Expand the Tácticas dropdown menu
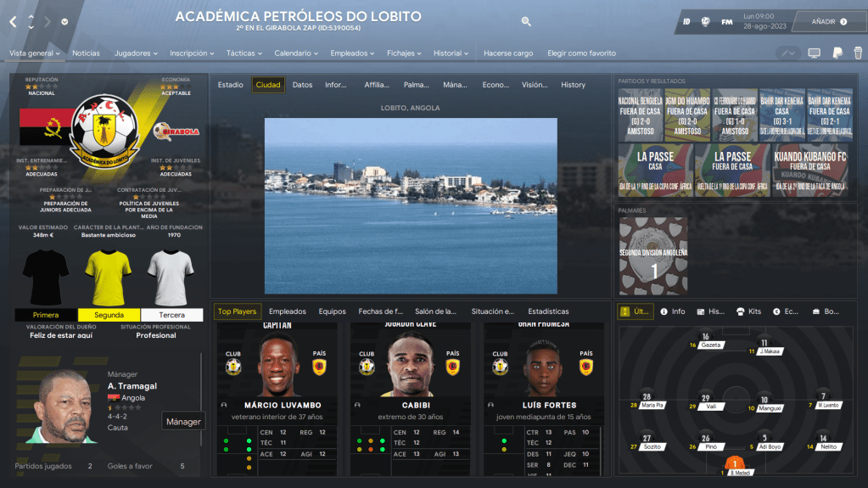Screen dimensions: 868x488 pyautogui.click(x=244, y=53)
